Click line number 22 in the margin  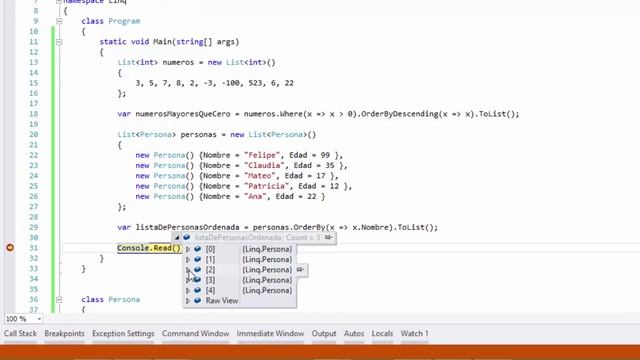tap(33, 155)
